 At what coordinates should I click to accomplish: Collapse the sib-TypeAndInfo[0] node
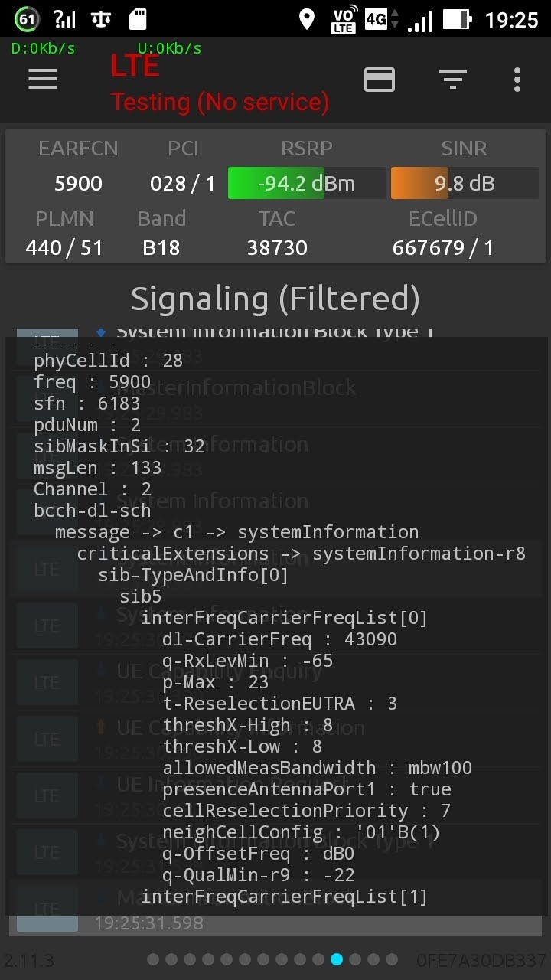point(193,575)
